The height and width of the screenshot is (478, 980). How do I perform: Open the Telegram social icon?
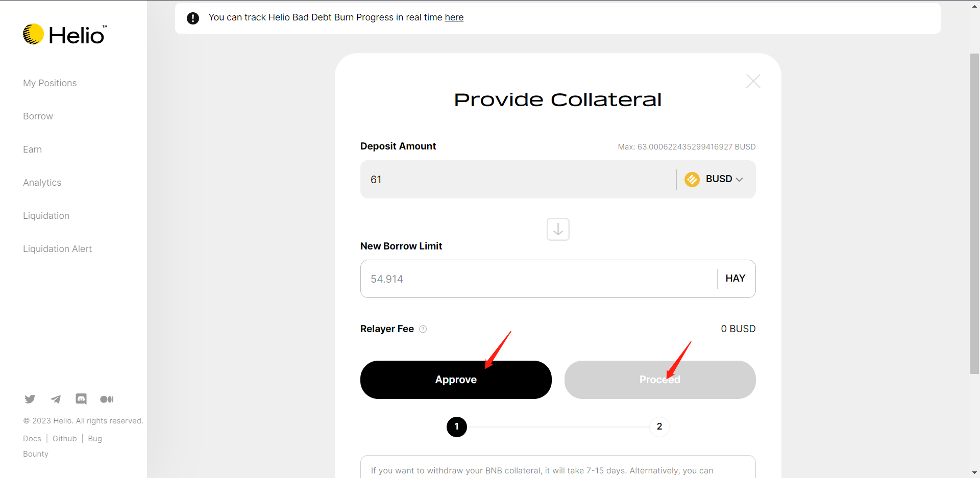[x=56, y=399]
